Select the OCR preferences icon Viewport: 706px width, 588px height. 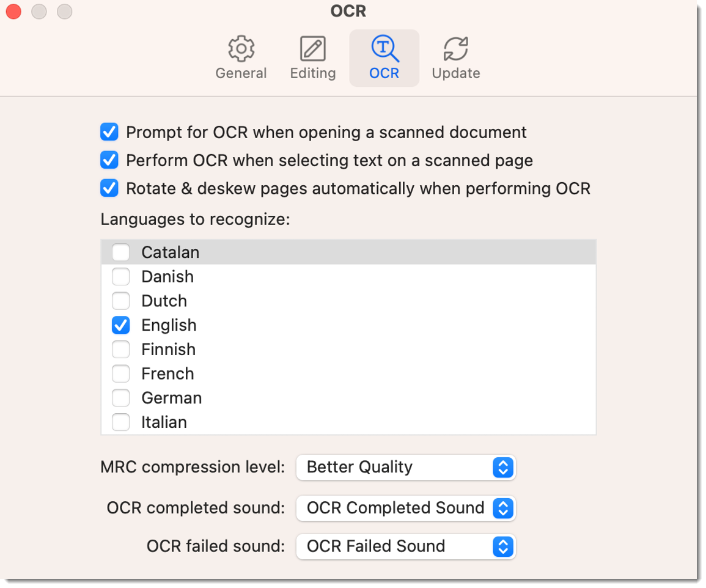tap(384, 57)
